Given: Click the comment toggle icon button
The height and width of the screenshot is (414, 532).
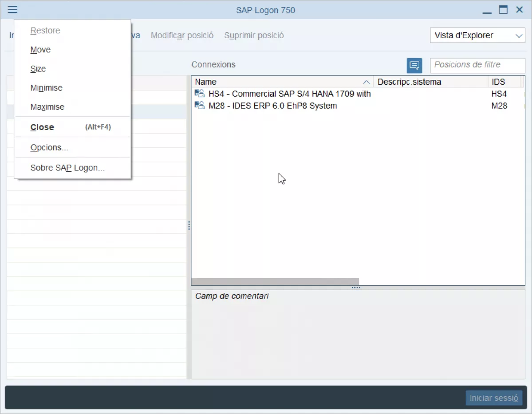Looking at the screenshot, I should pyautogui.click(x=414, y=65).
